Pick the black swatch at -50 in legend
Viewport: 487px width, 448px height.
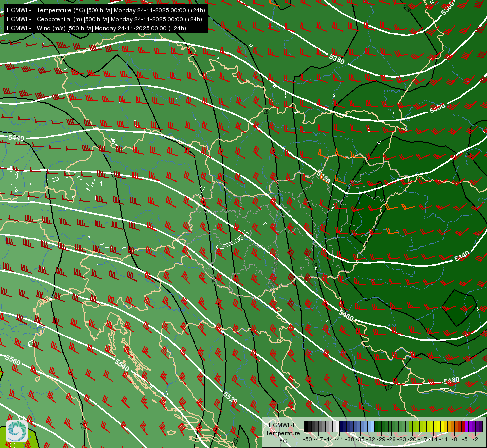[x=306, y=426]
